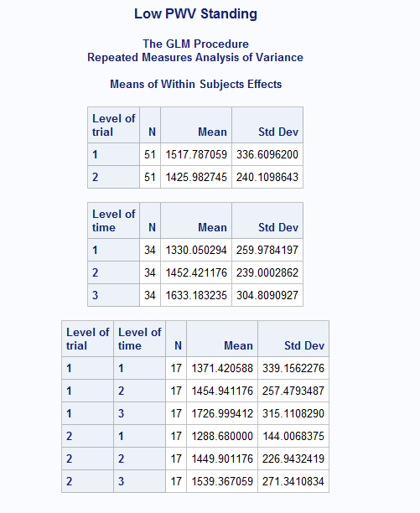Select 'The GLM Procedure' heading text
Screen dimensions: 420x513
click(x=195, y=44)
